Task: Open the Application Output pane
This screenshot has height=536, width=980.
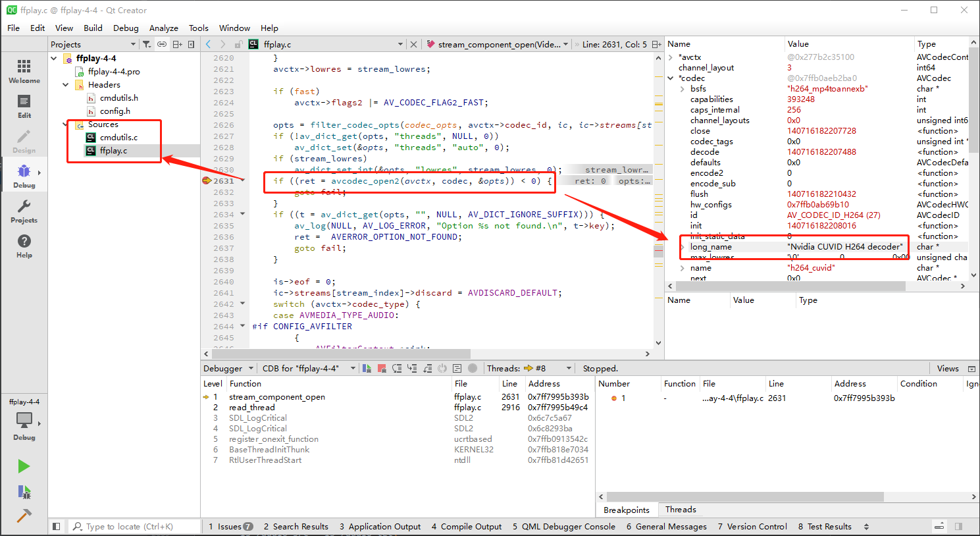Action: coord(380,526)
